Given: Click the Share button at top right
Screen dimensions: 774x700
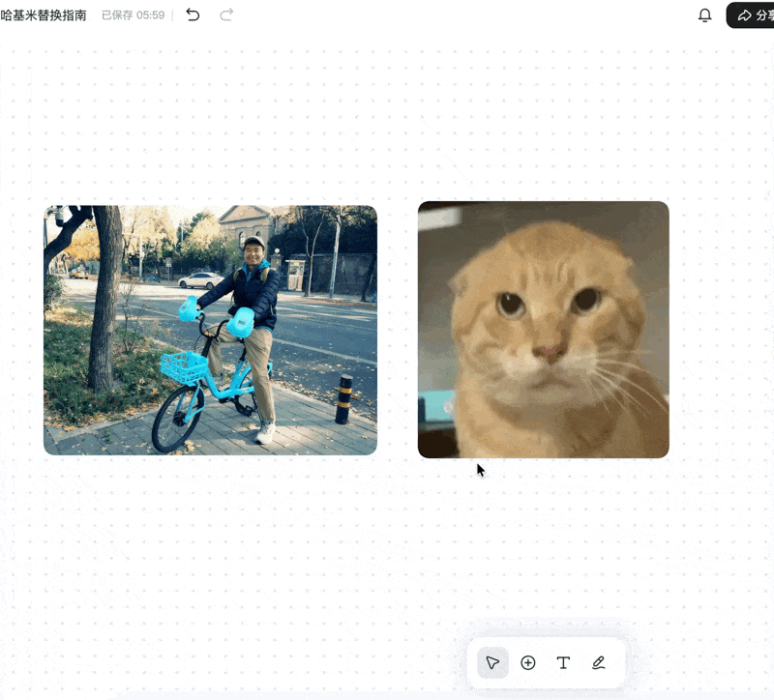Looking at the screenshot, I should [x=751, y=15].
